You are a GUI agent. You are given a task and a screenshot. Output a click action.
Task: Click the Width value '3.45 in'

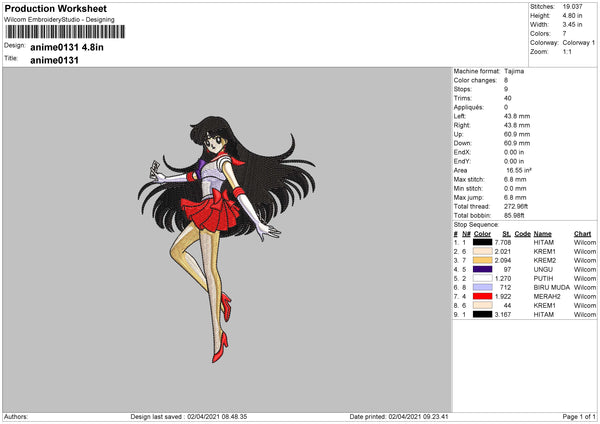[572, 24]
